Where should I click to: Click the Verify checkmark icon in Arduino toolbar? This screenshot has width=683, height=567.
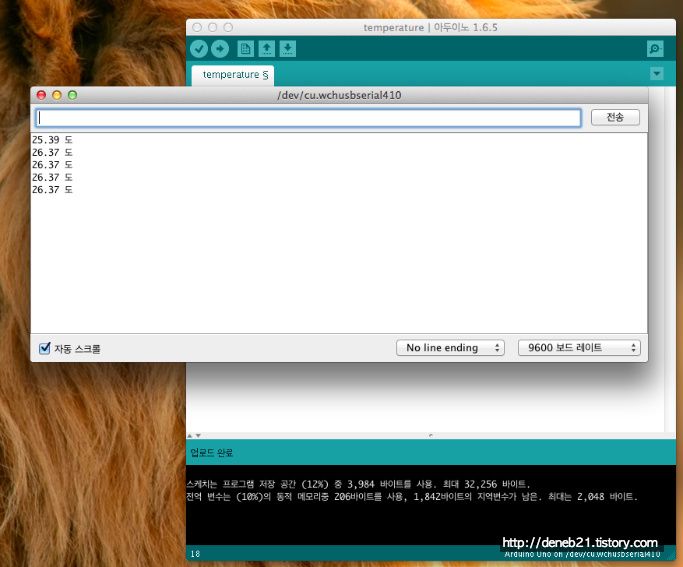[199, 49]
